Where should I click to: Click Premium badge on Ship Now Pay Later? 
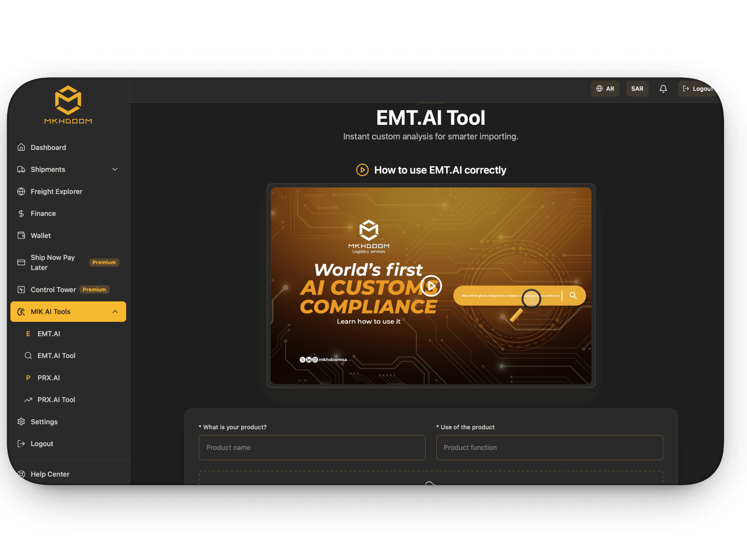pyautogui.click(x=104, y=262)
